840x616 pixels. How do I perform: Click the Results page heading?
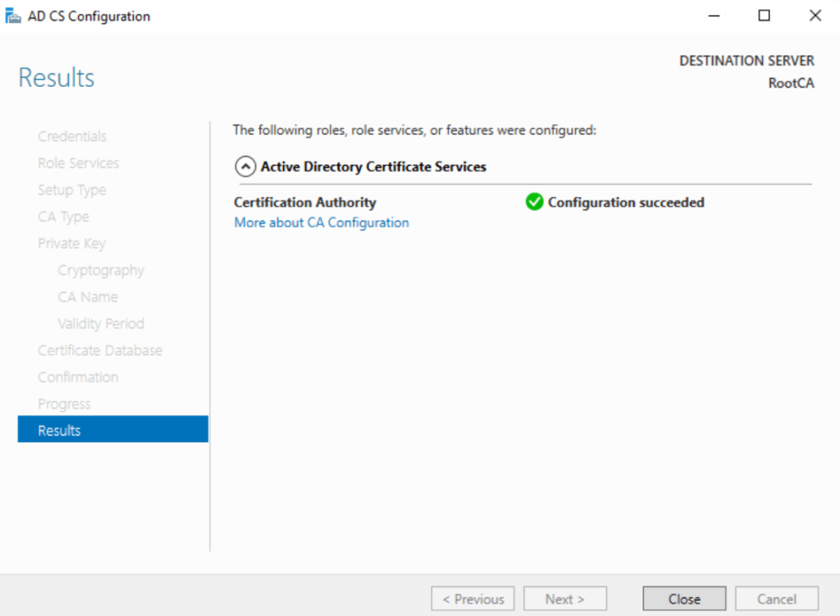57,78
